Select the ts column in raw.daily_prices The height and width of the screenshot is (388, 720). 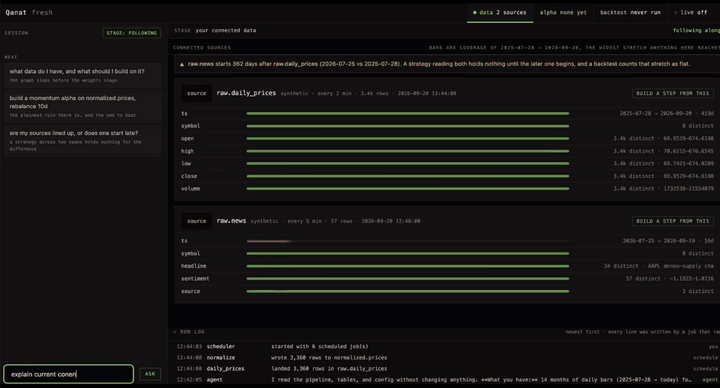pos(447,113)
